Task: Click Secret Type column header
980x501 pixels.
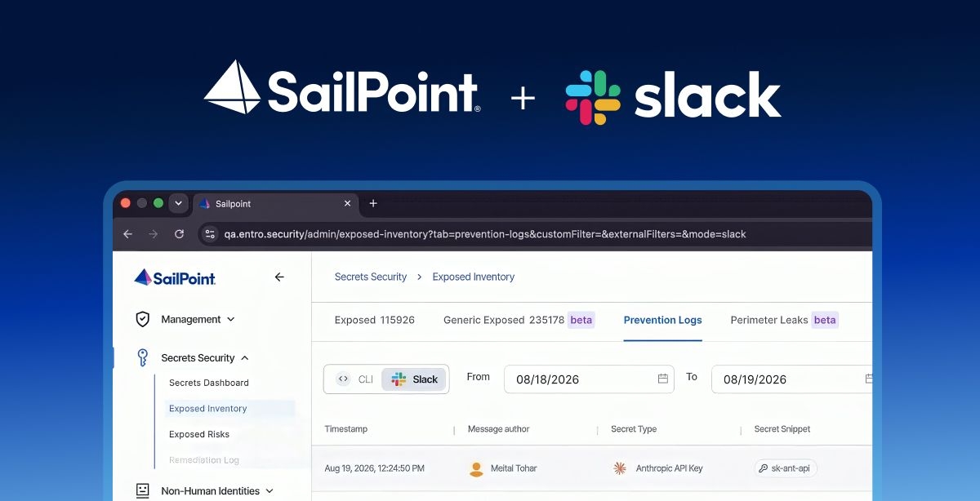Action: pyautogui.click(x=634, y=429)
